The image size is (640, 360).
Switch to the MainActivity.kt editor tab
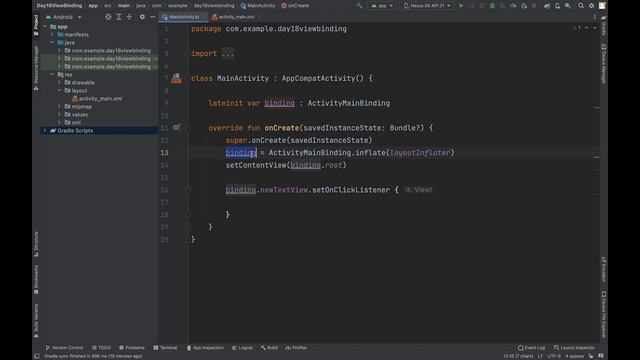tap(184, 17)
